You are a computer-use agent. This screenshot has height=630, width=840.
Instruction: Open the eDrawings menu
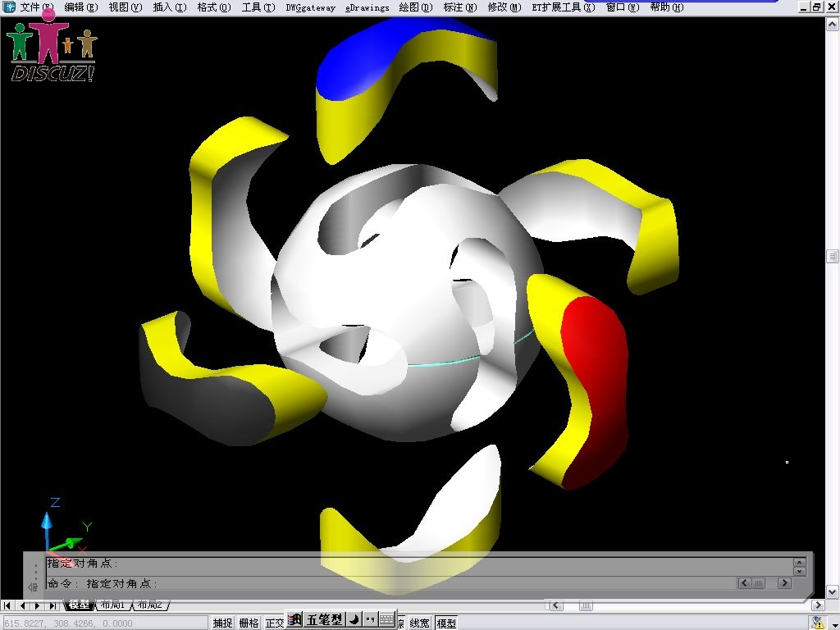pos(367,7)
